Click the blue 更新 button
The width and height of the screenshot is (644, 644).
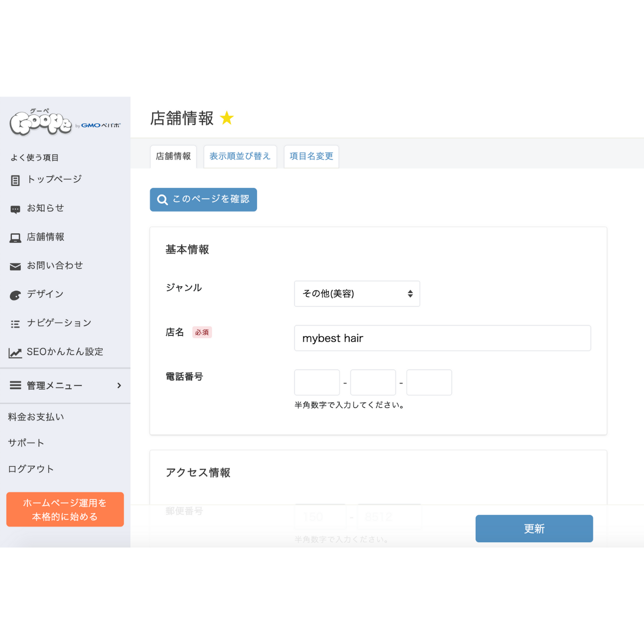[534, 529]
